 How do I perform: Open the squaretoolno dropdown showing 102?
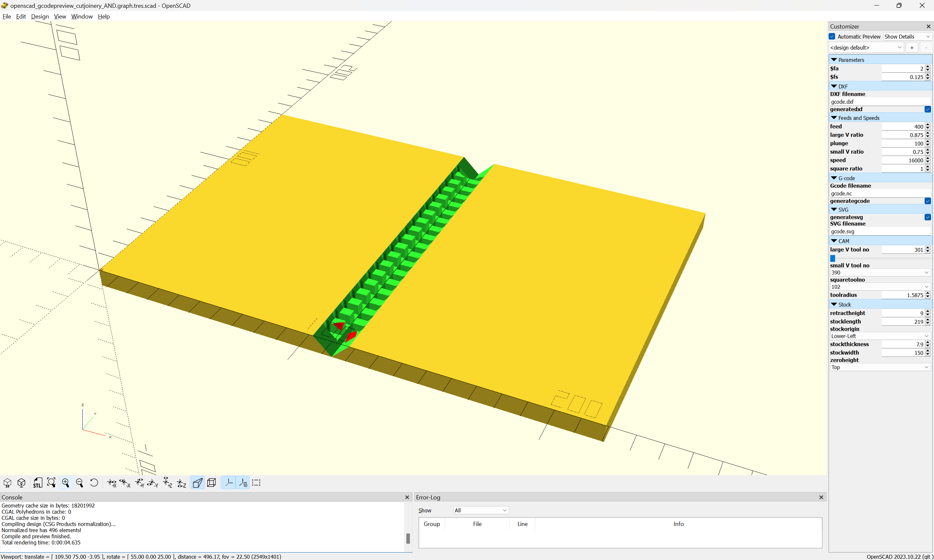(879, 287)
